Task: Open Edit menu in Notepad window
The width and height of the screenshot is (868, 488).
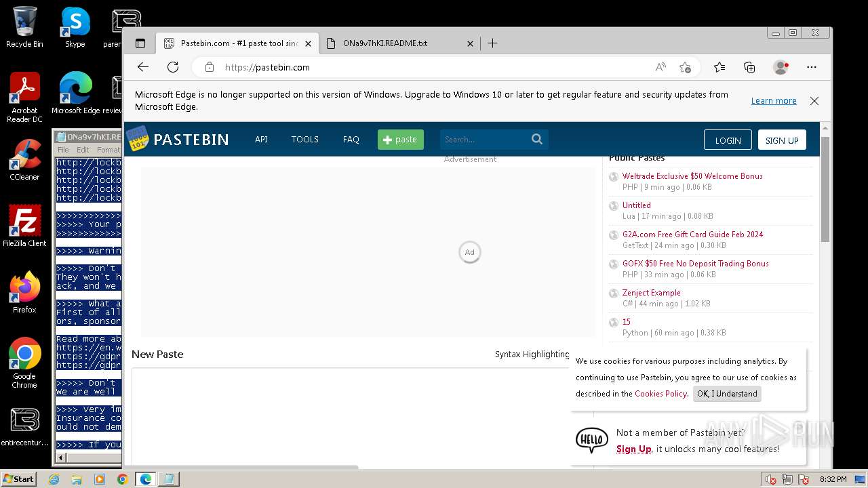Action: 83,150
